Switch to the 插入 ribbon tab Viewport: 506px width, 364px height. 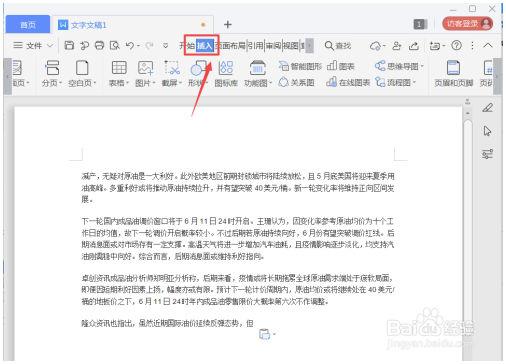pyautogui.click(x=205, y=45)
